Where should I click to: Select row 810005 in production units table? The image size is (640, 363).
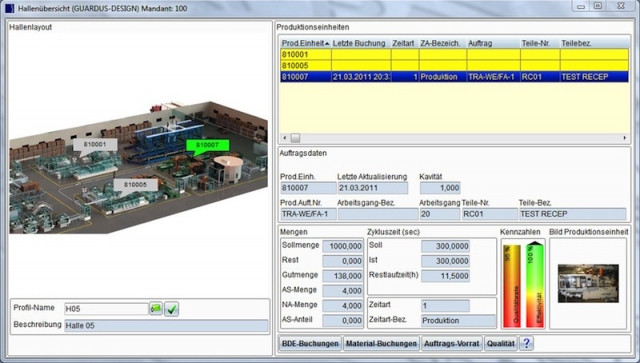coord(454,65)
